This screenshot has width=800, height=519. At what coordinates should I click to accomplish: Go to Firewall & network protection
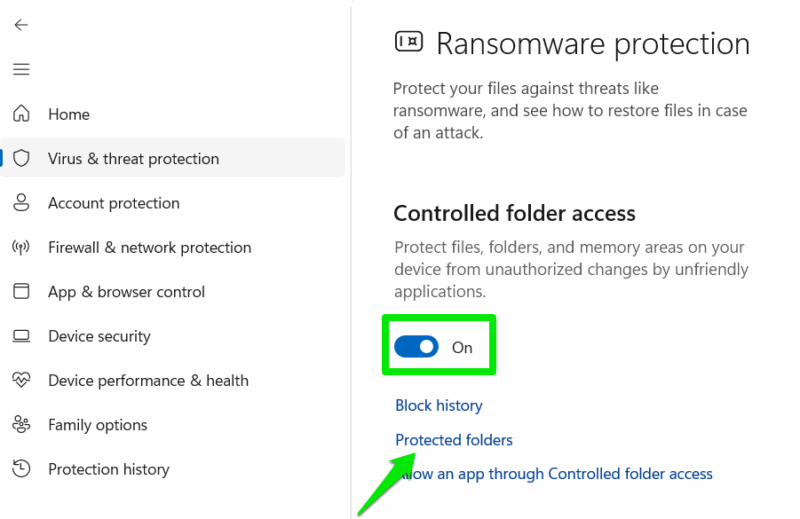point(150,248)
